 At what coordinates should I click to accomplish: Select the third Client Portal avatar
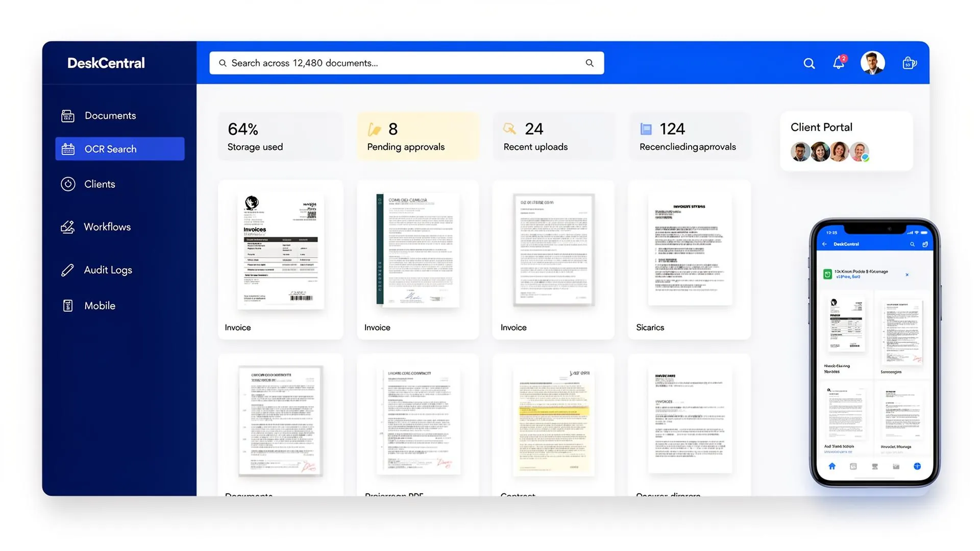(x=839, y=152)
